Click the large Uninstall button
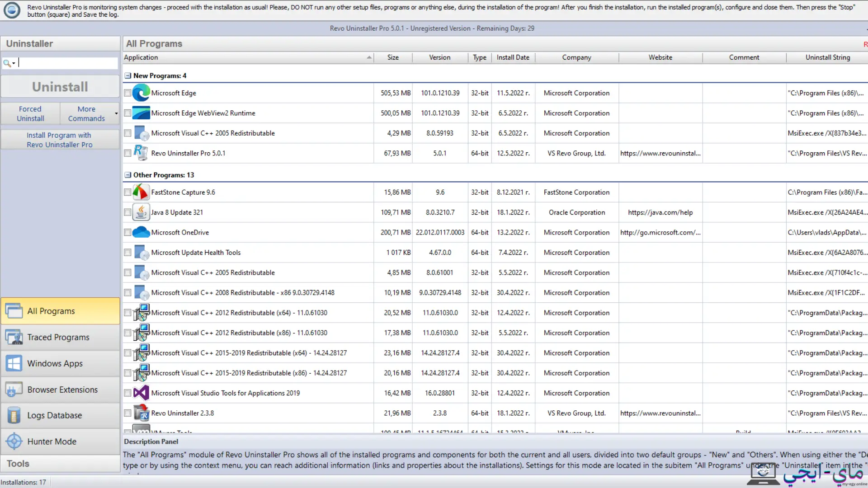This screenshot has width=868, height=488. pos(60,87)
